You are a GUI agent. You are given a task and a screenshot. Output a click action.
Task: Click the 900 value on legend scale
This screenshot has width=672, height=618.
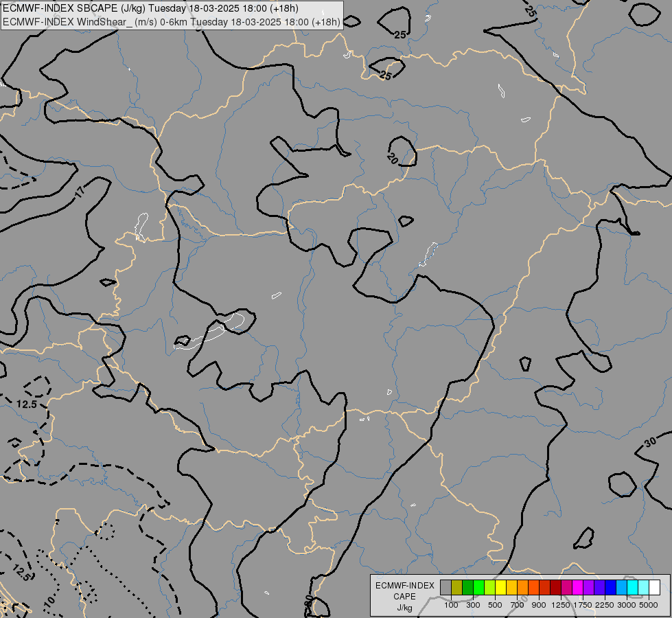539,605
